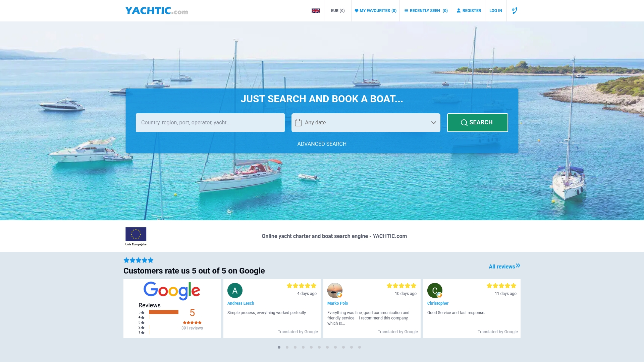This screenshot has height=362, width=644.
Task: Click Log In
Action: pyautogui.click(x=496, y=11)
